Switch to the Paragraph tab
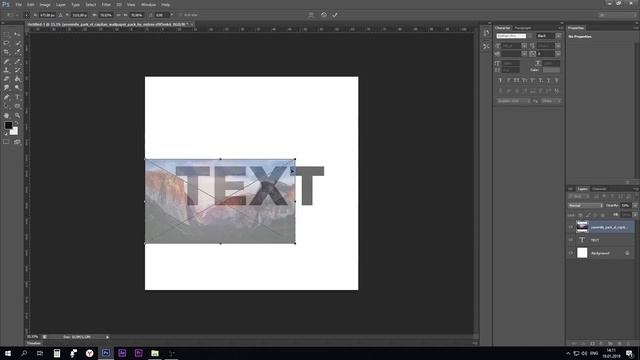The height and width of the screenshot is (360, 640). tap(523, 28)
